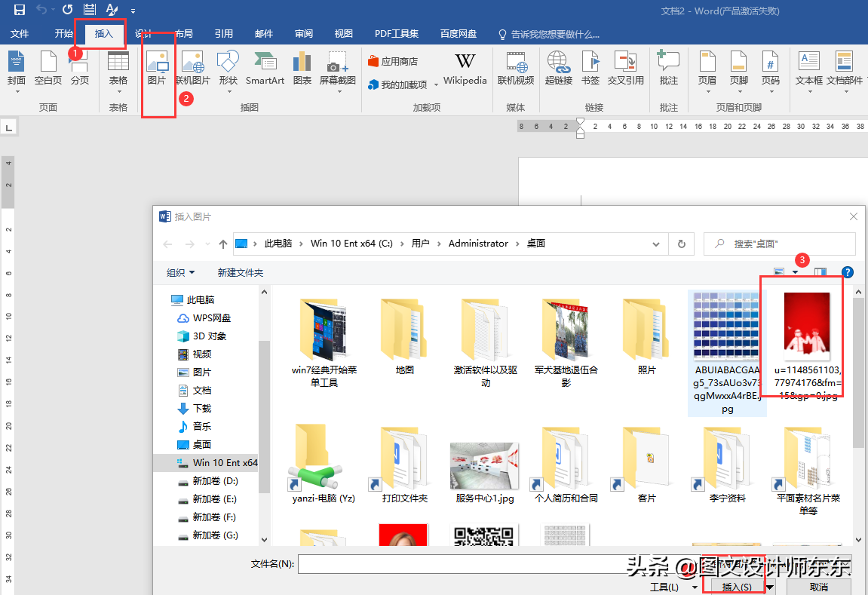Insert a Text Box (文本框)

(808, 70)
